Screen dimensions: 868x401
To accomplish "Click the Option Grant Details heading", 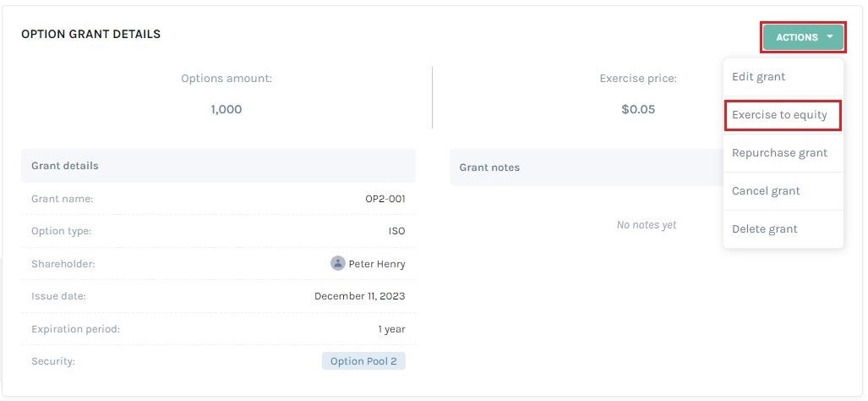I will [x=90, y=35].
